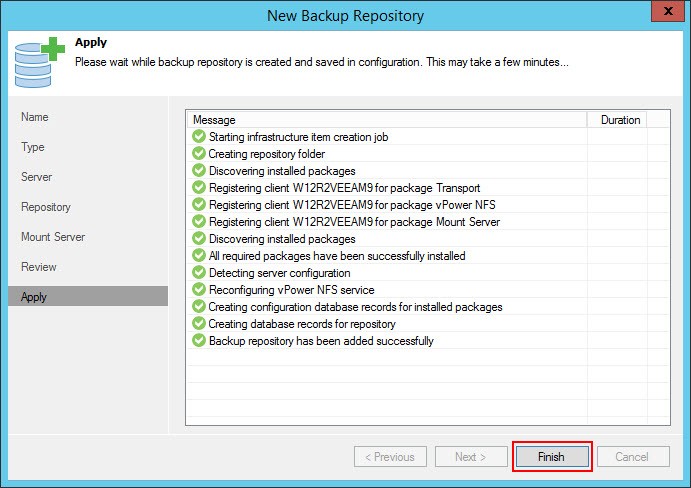Go to the Type wizard step

pos(33,147)
